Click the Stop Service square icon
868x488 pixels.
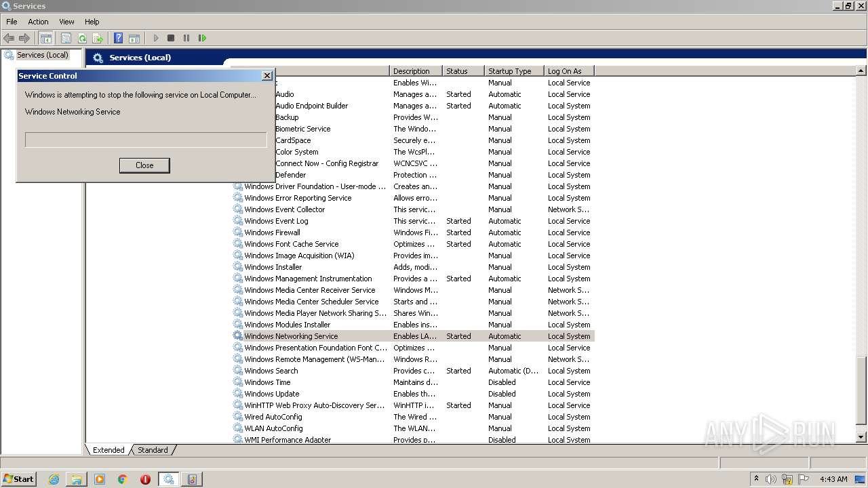171,39
